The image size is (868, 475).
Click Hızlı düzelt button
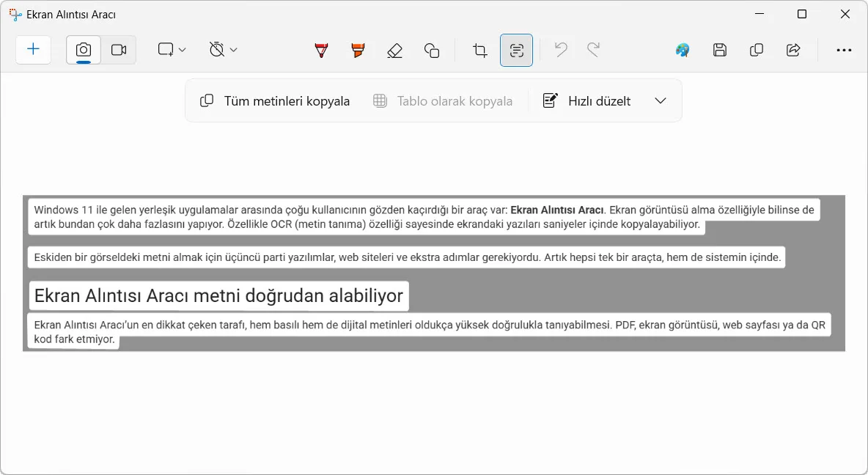(587, 100)
